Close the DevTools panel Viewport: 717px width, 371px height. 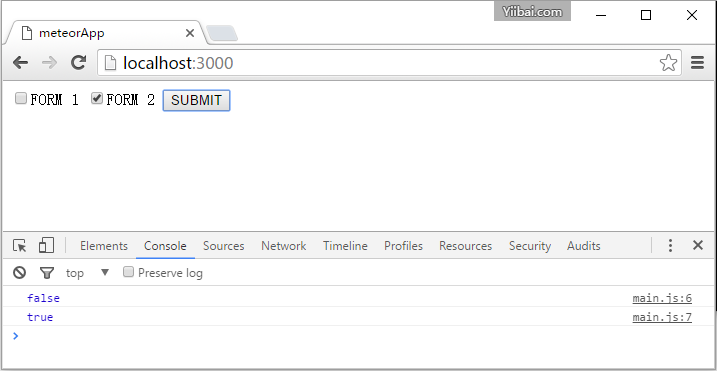click(697, 245)
